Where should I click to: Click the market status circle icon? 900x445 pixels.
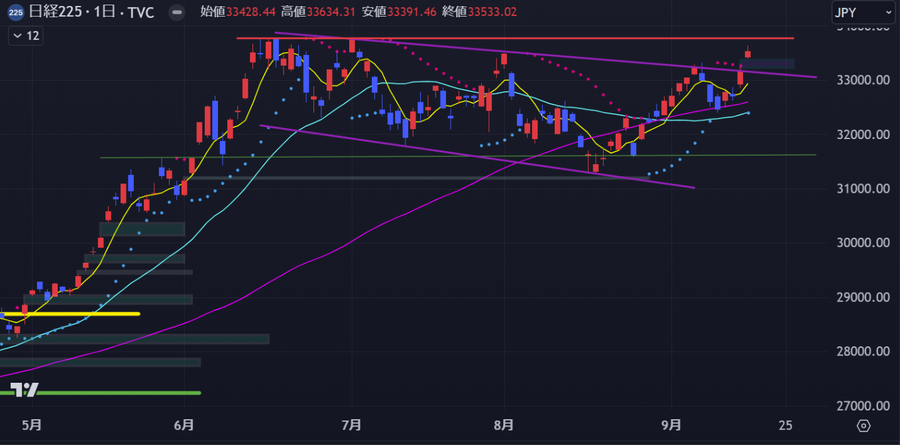[x=177, y=12]
